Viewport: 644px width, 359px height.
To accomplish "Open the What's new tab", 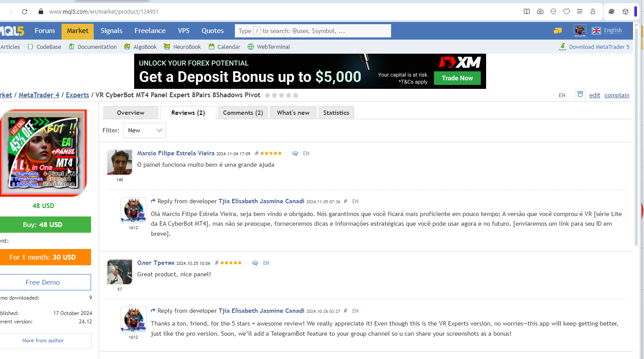I will [293, 113].
